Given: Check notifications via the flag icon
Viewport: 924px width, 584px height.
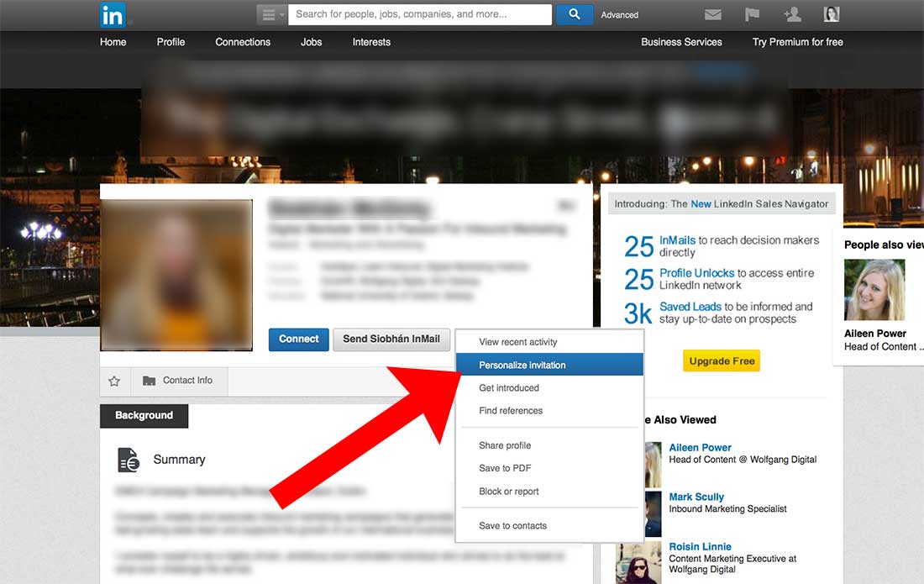Looking at the screenshot, I should (x=751, y=13).
